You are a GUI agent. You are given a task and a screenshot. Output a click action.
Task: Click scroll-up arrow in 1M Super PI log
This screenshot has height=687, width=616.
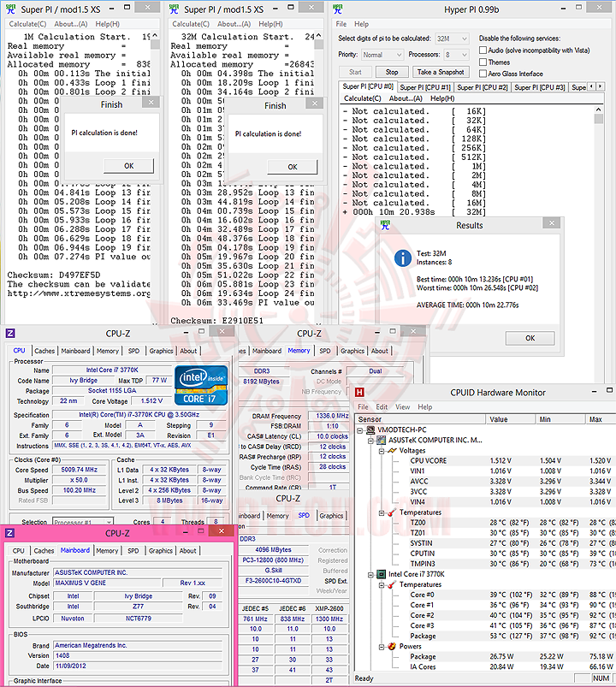point(155,35)
